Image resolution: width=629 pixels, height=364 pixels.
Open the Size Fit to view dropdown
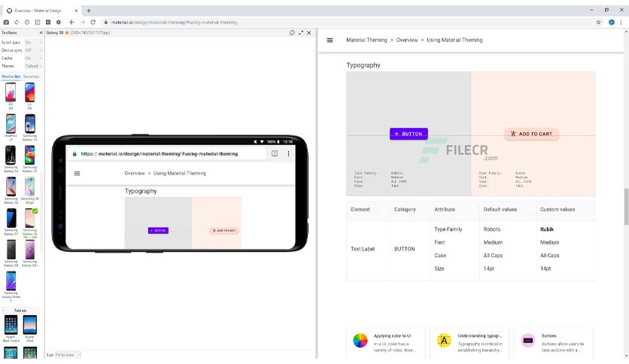[68, 355]
